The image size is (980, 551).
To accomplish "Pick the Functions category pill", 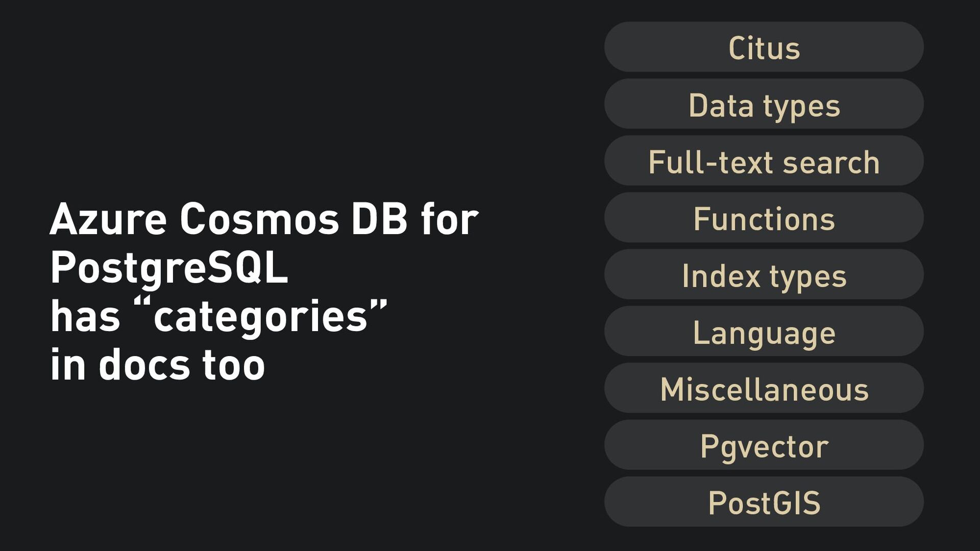I will 764,217.
